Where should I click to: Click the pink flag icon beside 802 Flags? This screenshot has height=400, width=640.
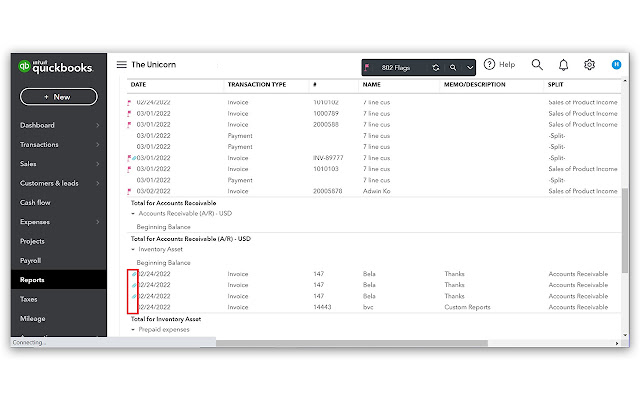click(367, 67)
